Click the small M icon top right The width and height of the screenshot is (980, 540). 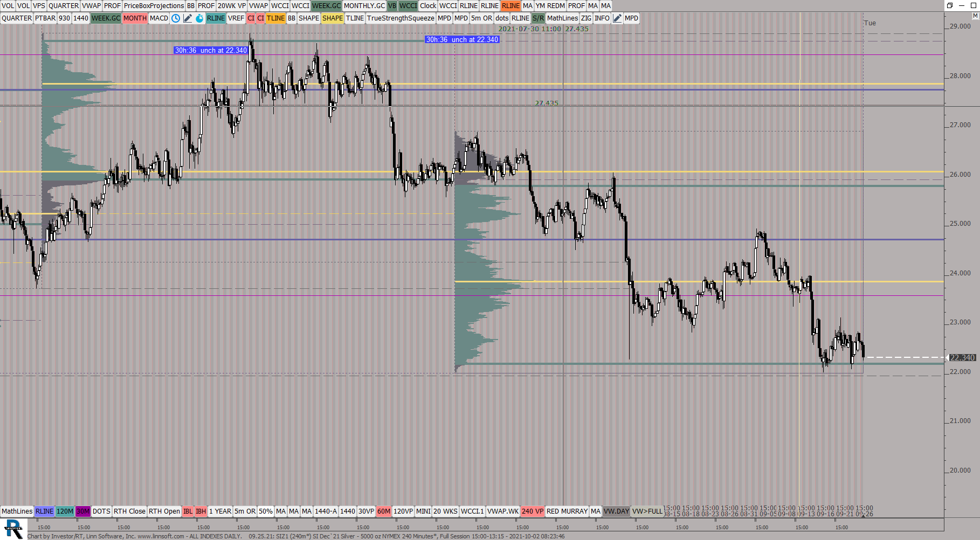pyautogui.click(x=975, y=16)
